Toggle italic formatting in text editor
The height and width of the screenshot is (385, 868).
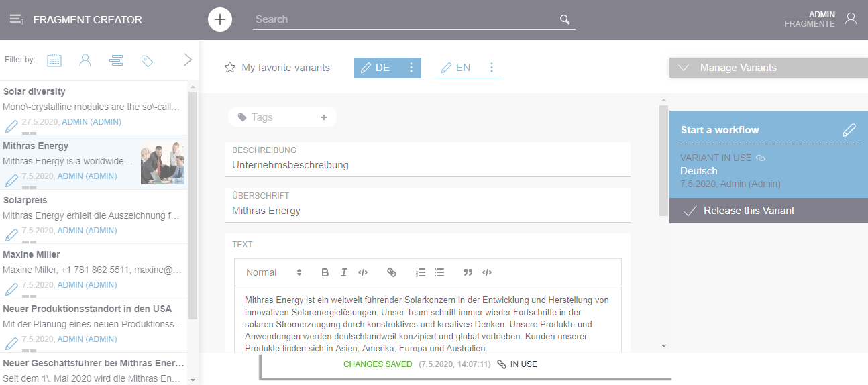tap(343, 272)
